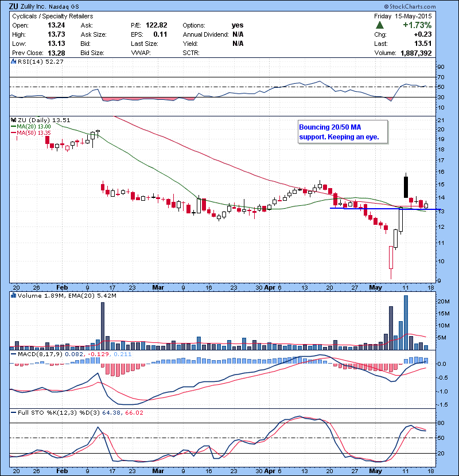This screenshot has width=459, height=476.
Task: Click the RSI(14) 52.27 label
Action: [x=40, y=61]
